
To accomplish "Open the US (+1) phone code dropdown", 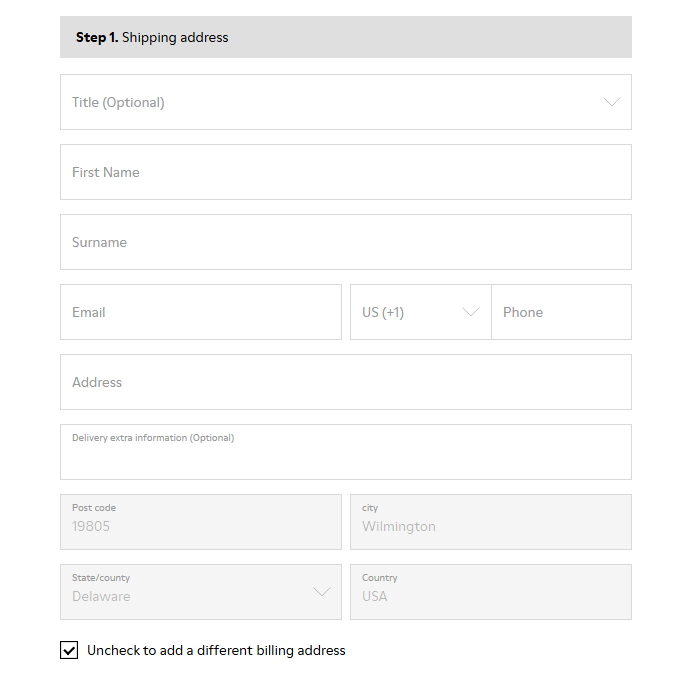I will (410, 312).
